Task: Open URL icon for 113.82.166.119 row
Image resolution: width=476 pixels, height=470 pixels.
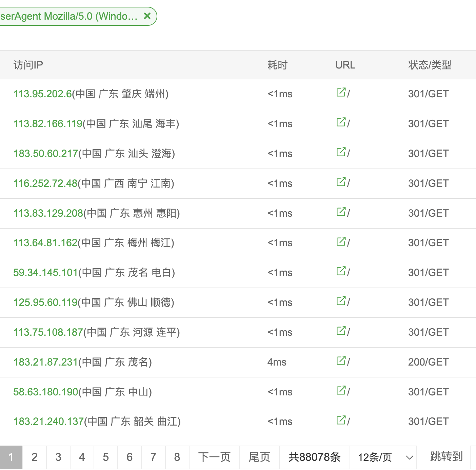Action: click(341, 122)
